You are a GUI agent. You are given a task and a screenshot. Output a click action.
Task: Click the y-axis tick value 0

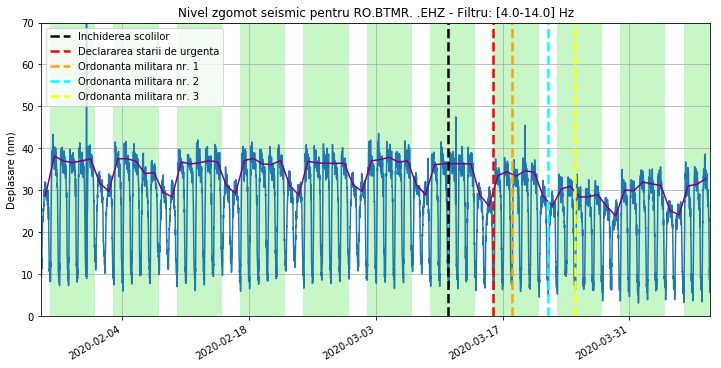pyautogui.click(x=32, y=316)
